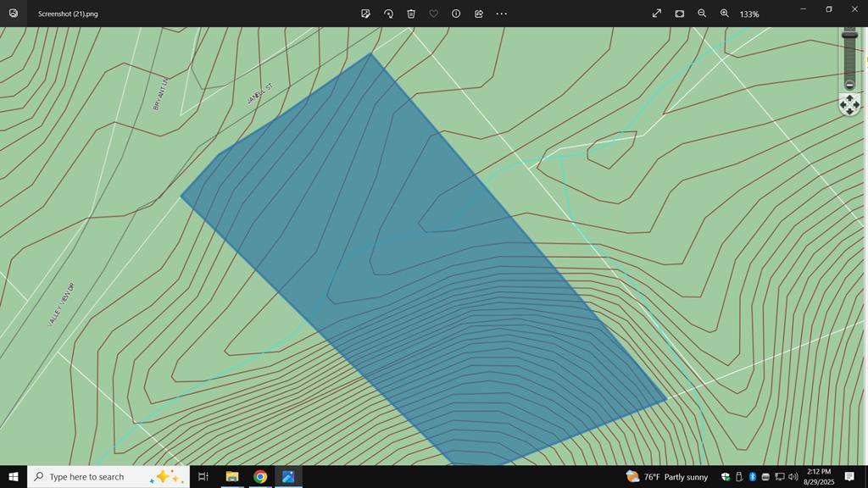Rotate the image using the toolbar

(x=388, y=14)
